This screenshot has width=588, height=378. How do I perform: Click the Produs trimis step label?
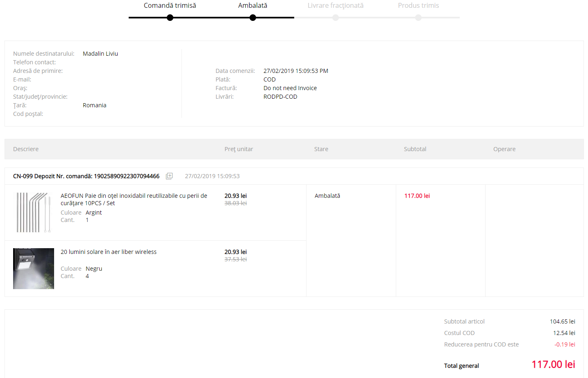pos(418,6)
